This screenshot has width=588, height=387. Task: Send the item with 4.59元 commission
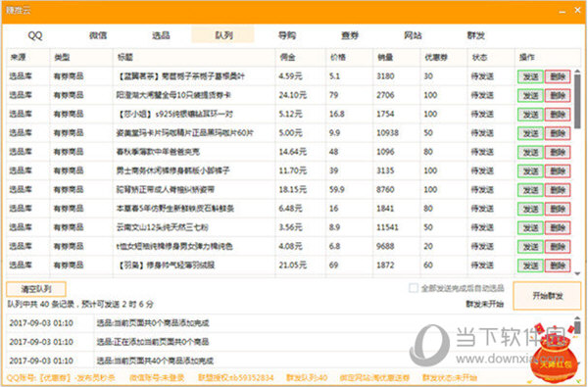coord(530,76)
